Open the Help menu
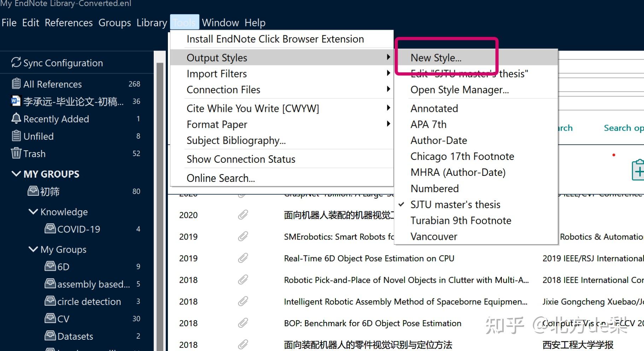This screenshot has width=644, height=351. click(255, 23)
